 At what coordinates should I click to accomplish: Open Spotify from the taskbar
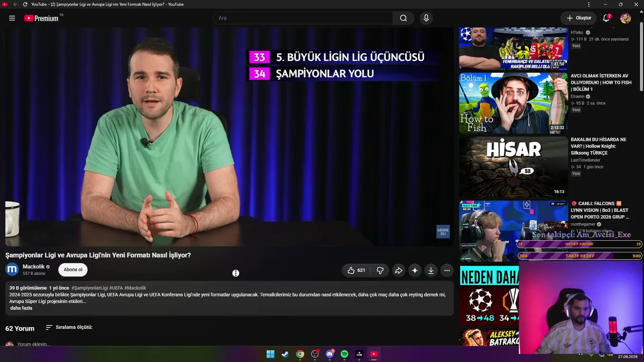[345, 354]
